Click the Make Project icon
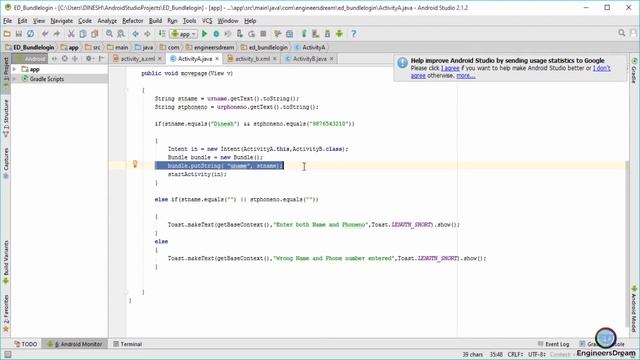Viewport: 640px width, 360px height. tap(162, 34)
